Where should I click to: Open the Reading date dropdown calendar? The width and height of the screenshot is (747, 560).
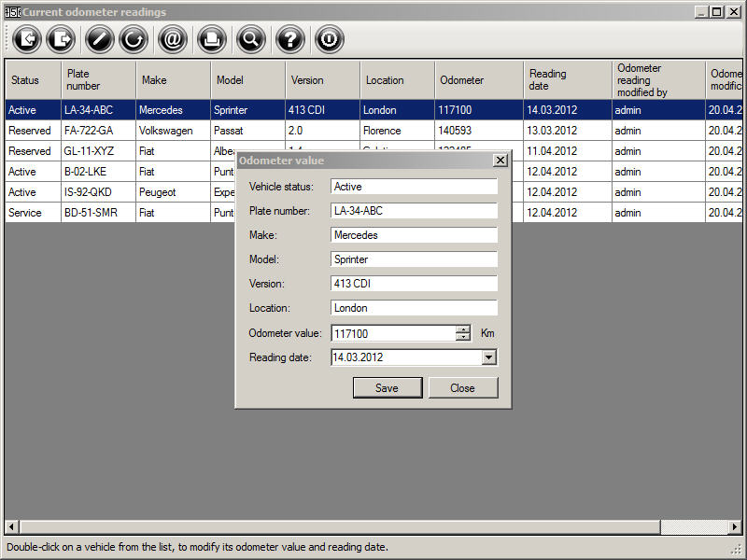[489, 357]
